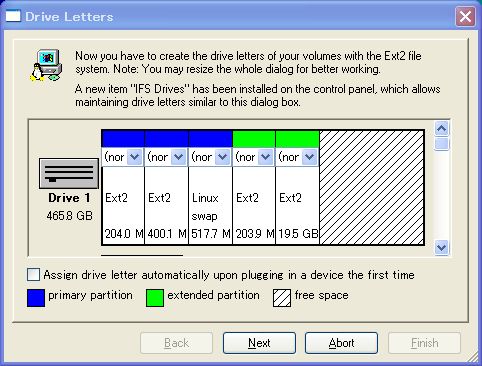Click the green header of the 19.5 GB partition

coord(297,139)
